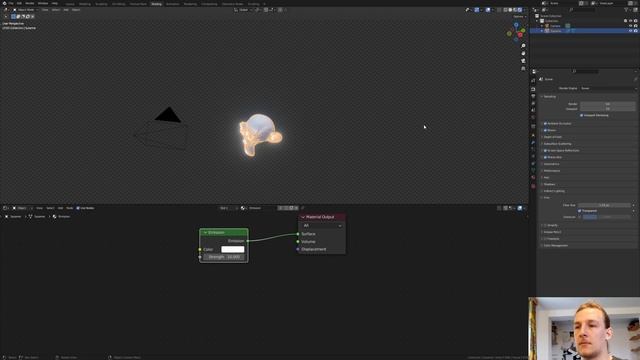Image resolution: width=640 pixels, height=360 pixels.
Task: Click the Blender logo icon
Action: point(4,3)
